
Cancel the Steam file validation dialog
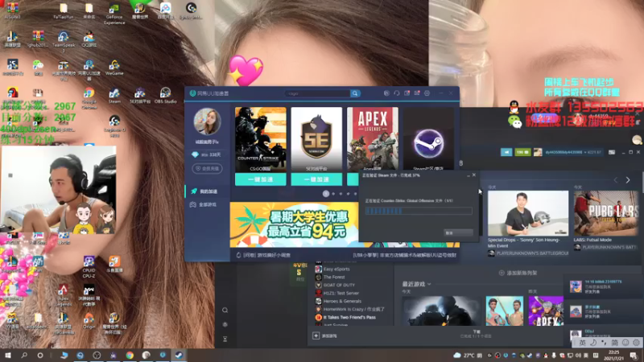click(x=458, y=232)
